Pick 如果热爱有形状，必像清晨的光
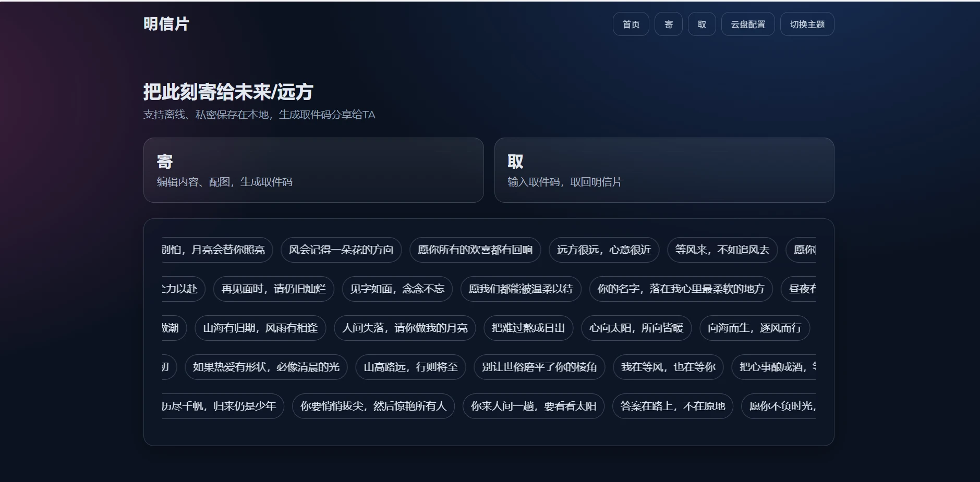The width and height of the screenshot is (980, 482). [x=266, y=367]
